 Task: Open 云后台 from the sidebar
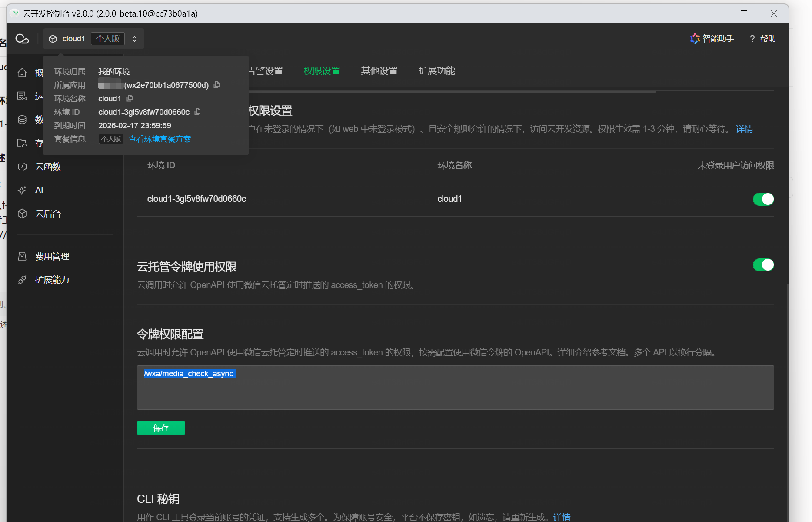48,214
